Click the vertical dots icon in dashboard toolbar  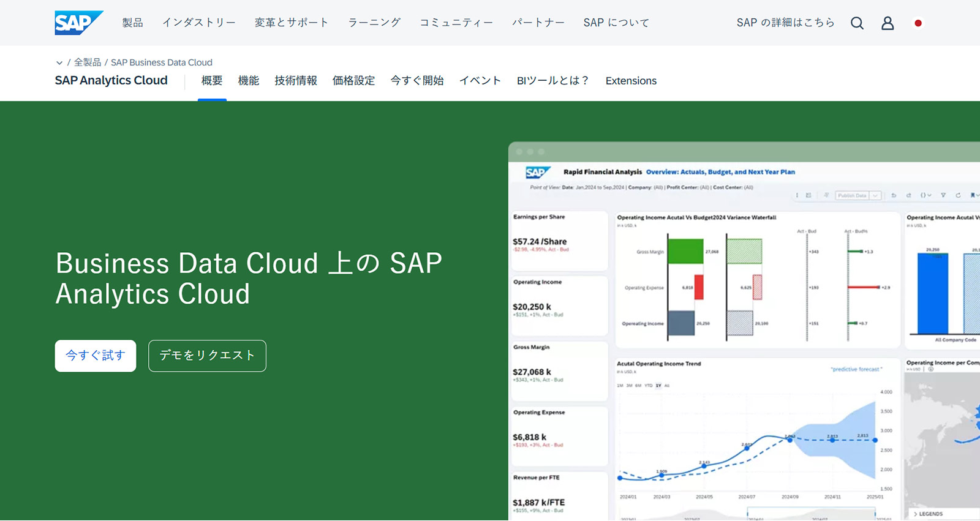(797, 195)
